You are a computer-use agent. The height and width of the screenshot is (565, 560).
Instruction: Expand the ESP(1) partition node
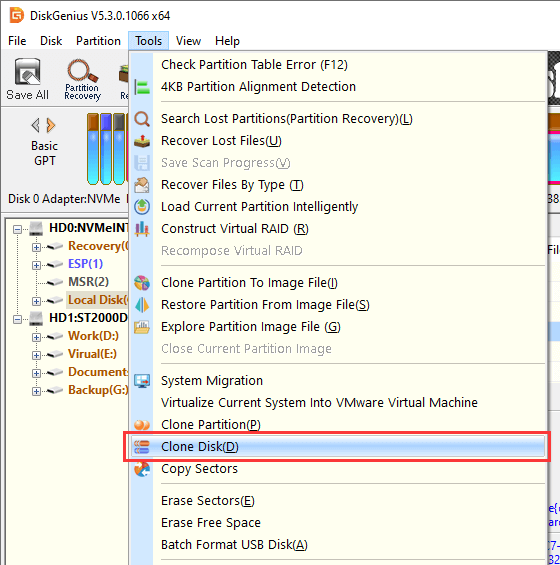(36, 265)
